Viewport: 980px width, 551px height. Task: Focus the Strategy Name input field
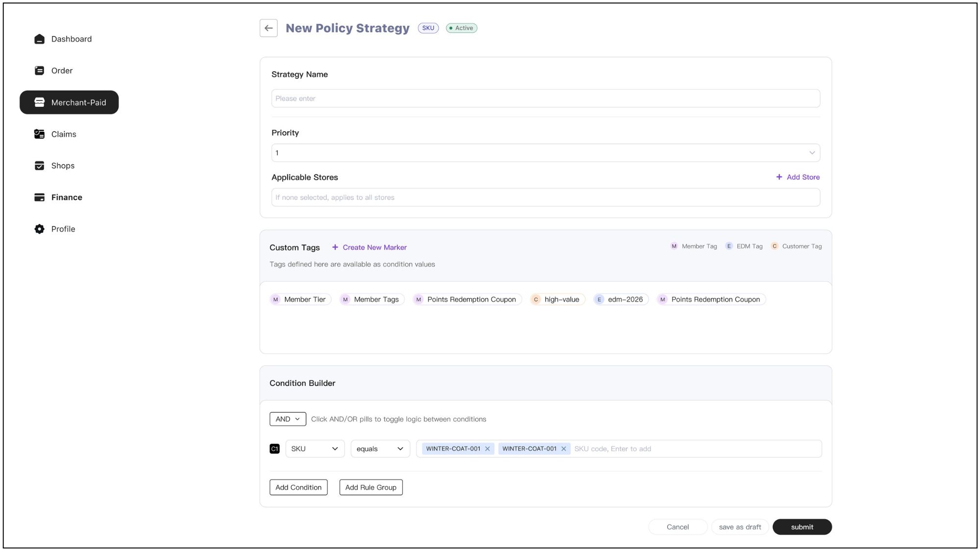coord(545,98)
